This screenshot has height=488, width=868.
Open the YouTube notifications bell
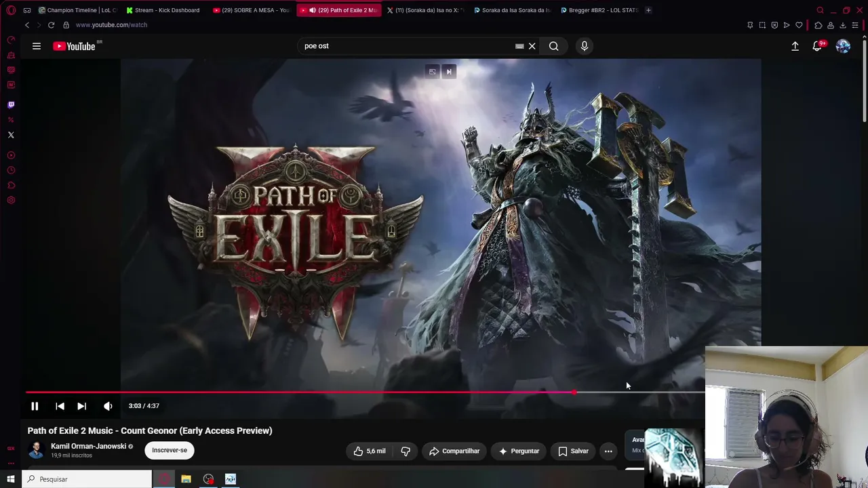click(818, 46)
